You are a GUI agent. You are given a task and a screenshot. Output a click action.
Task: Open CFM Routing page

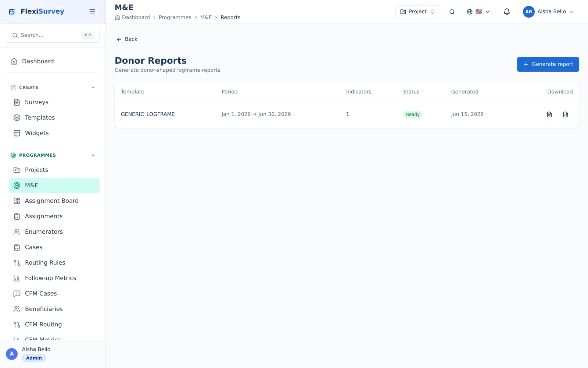[x=54, y=325]
